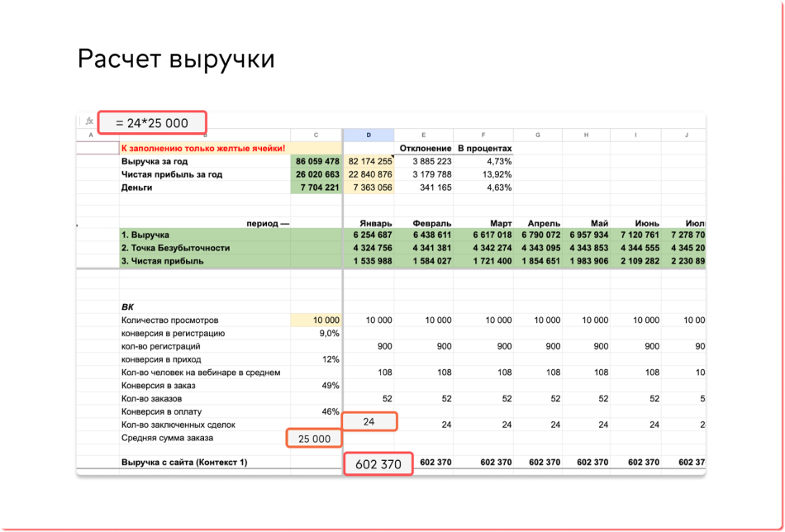785x532 pixels.
Task: Select the yellow 10 000 views input cell
Action: point(316,321)
